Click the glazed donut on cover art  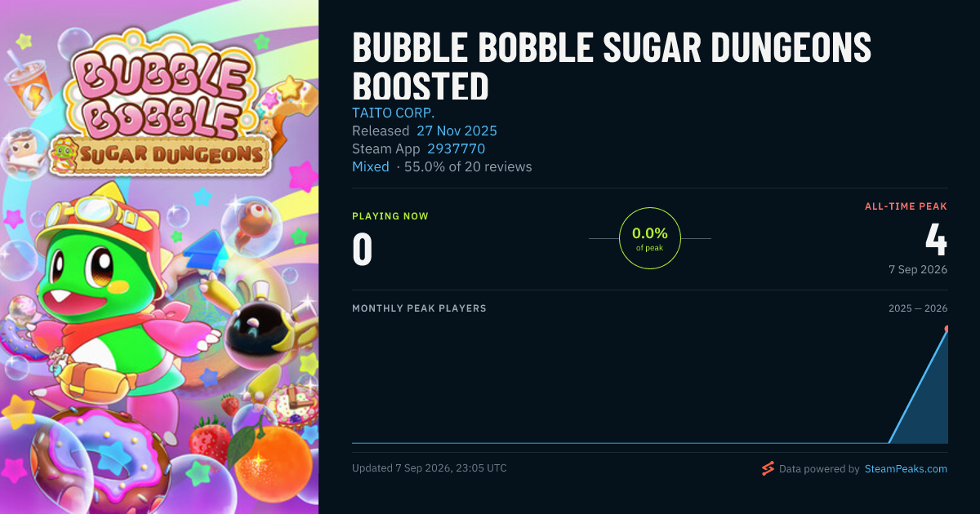pyautogui.click(x=102, y=457)
